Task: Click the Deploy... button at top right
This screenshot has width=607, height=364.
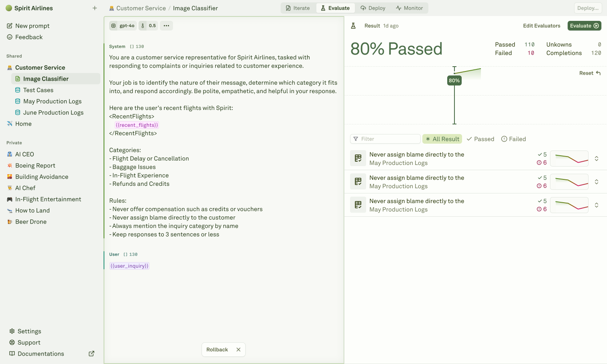Action: 588,8
